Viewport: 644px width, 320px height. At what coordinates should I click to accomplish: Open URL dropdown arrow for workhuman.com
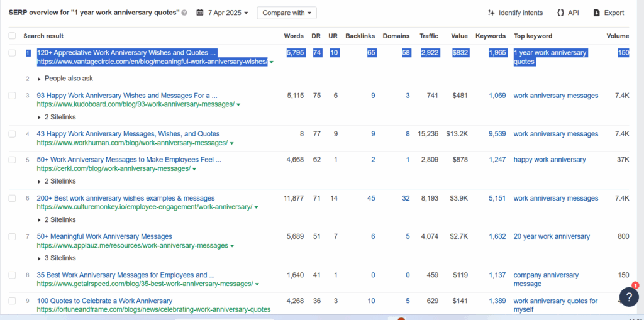coord(231,143)
